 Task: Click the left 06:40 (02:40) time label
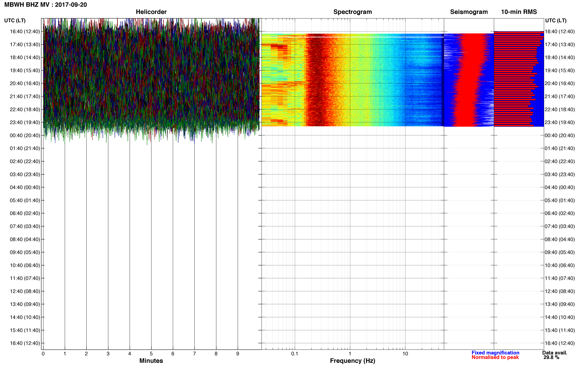point(25,213)
